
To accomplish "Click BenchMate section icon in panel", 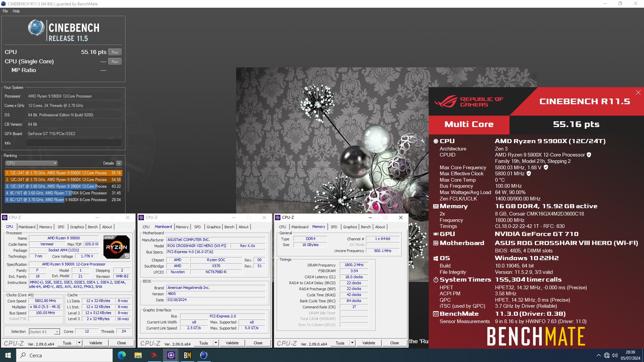I will pyautogui.click(x=436, y=314).
